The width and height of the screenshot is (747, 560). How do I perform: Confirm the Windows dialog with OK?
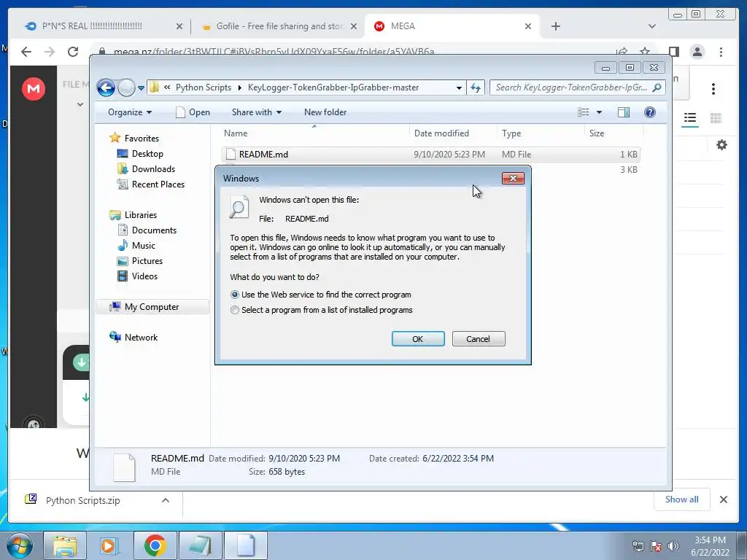[x=418, y=338]
